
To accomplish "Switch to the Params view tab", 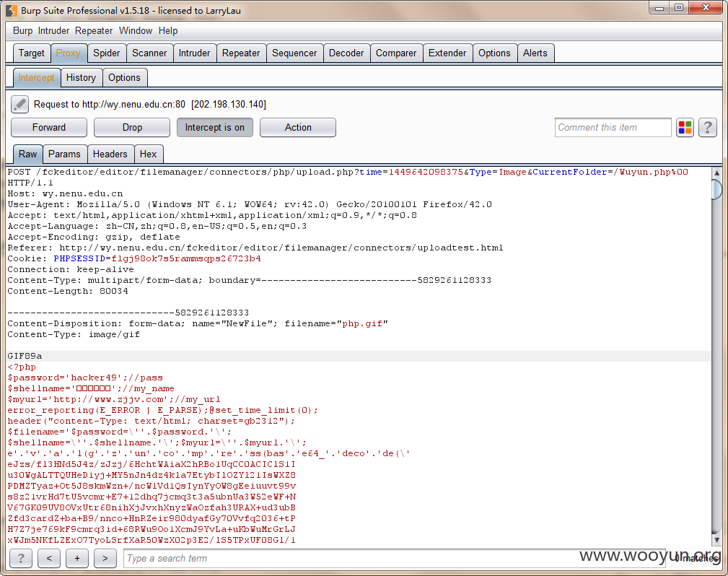I will tap(64, 154).
